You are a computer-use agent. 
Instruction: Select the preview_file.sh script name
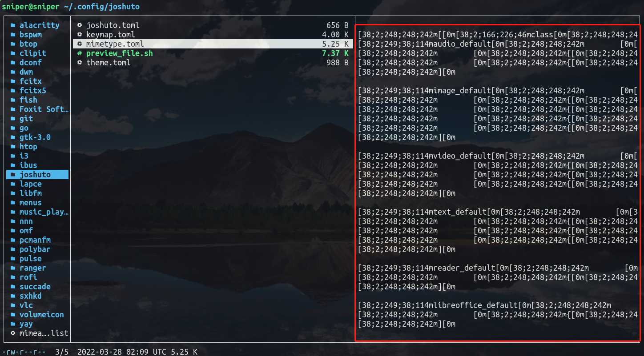120,53
